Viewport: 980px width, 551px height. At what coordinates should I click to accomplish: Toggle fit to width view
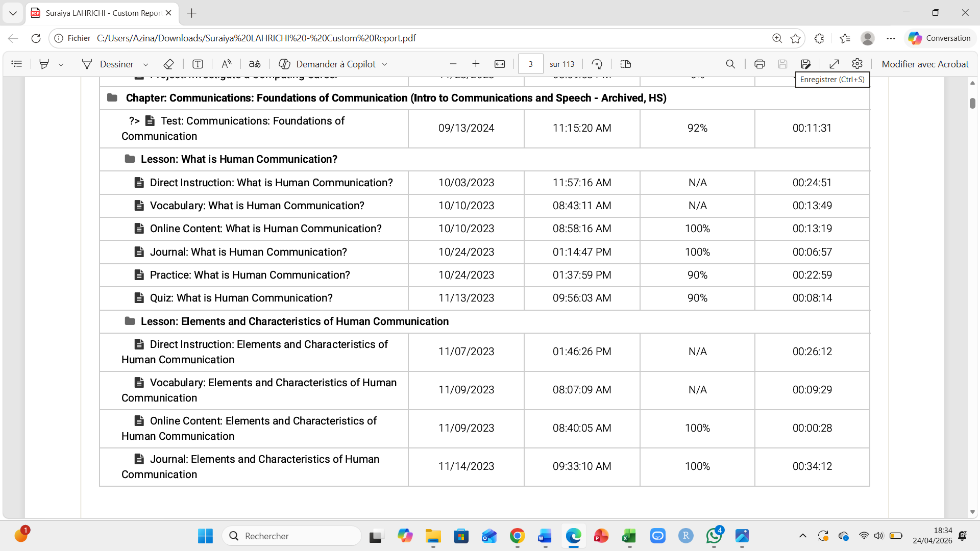(x=500, y=64)
